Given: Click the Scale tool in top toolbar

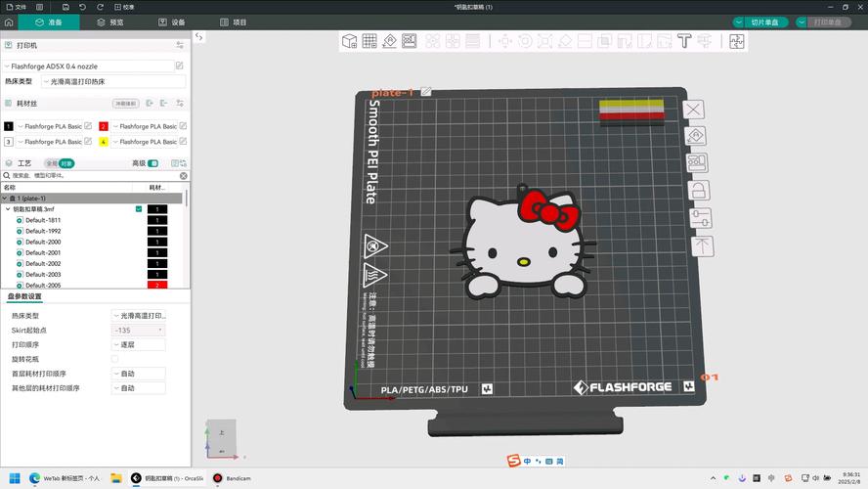Looking at the screenshot, I should 544,41.
